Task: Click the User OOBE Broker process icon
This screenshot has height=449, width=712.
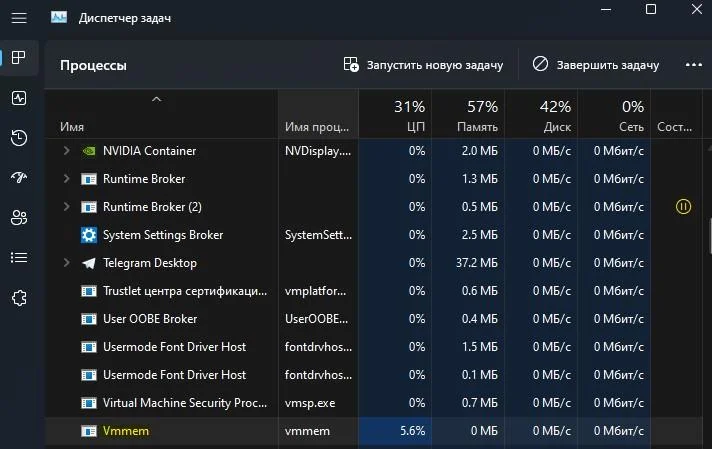Action: [89, 319]
